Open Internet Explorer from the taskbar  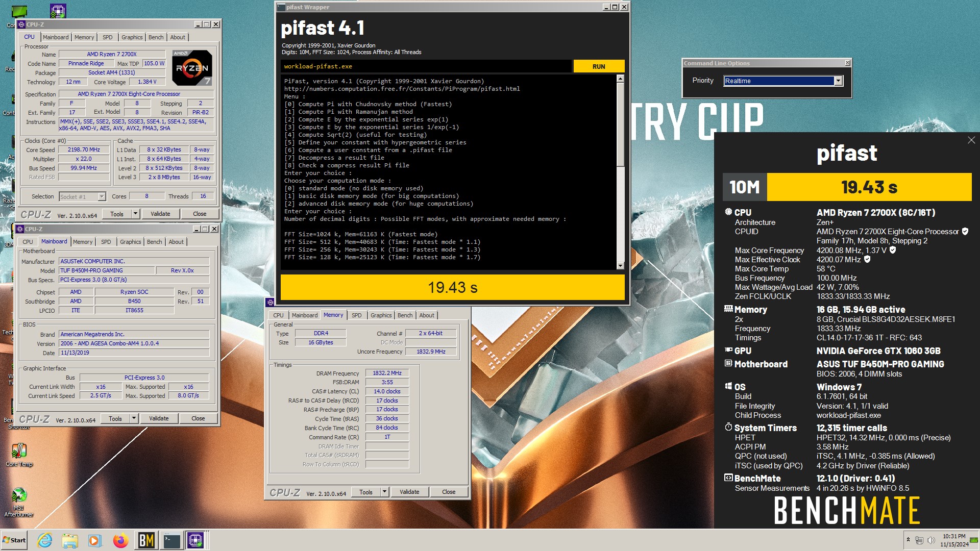(45, 540)
